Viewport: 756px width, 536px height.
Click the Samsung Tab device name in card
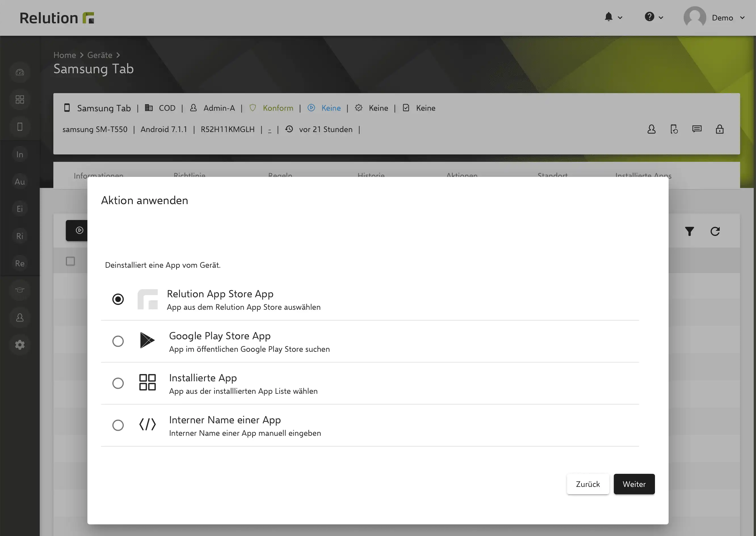pyautogui.click(x=104, y=108)
